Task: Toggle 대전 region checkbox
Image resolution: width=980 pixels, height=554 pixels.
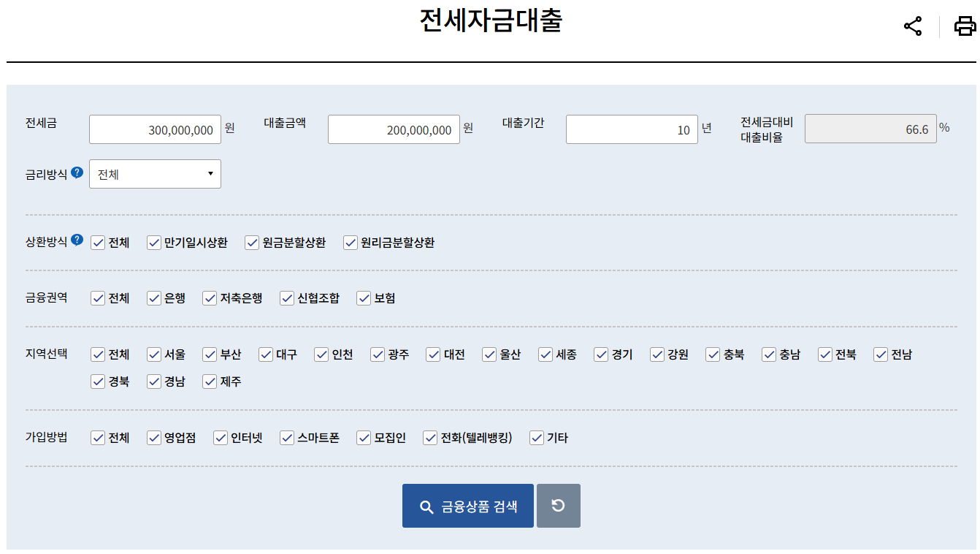Action: (x=434, y=354)
